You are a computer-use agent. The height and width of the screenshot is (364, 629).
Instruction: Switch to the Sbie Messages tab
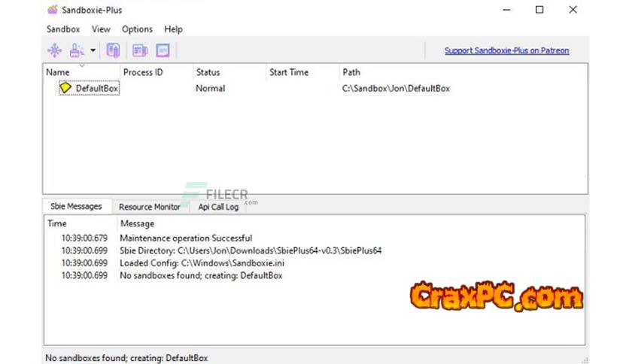click(76, 207)
